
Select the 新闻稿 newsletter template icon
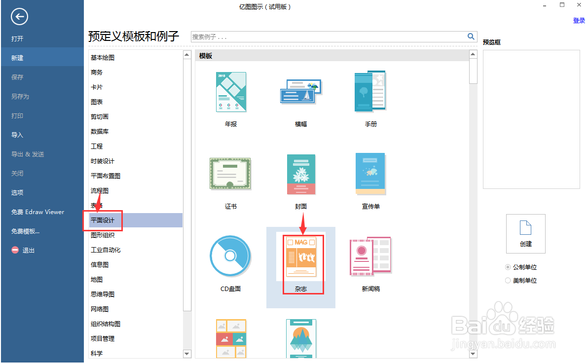(x=370, y=256)
